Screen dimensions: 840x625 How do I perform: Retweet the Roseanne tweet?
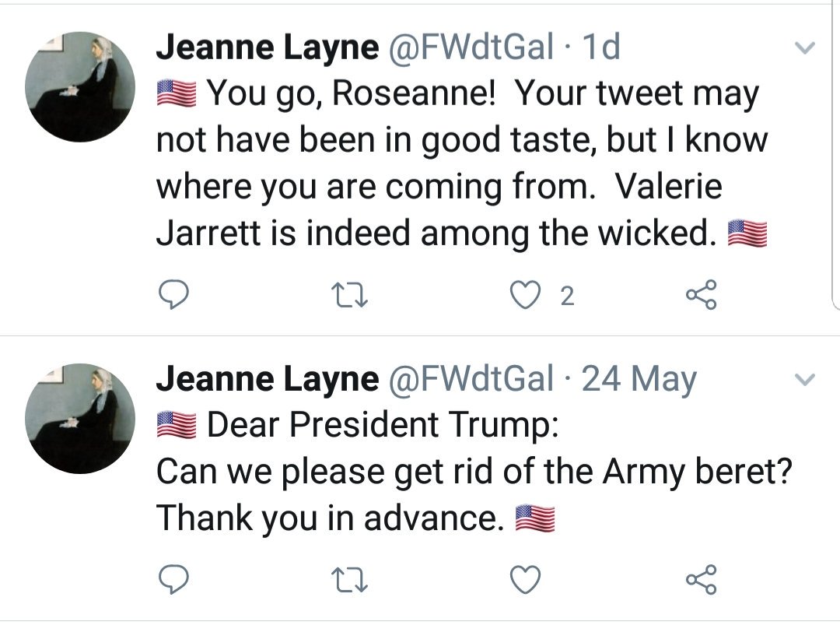tap(349, 295)
